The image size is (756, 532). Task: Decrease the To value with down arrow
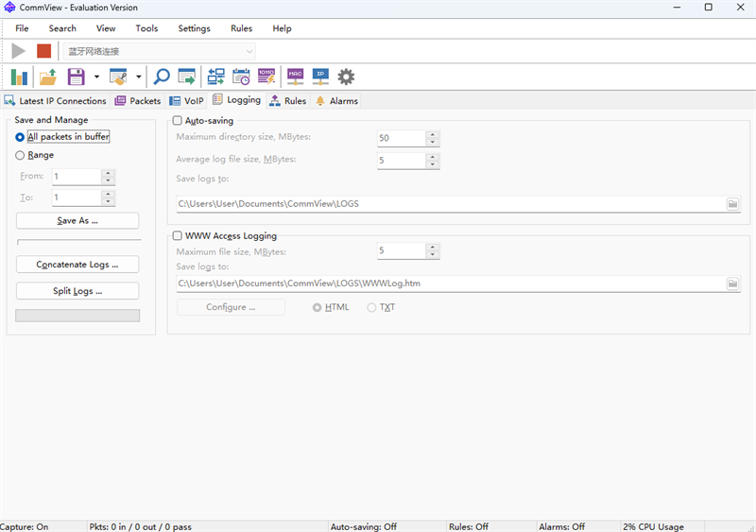pyautogui.click(x=108, y=201)
